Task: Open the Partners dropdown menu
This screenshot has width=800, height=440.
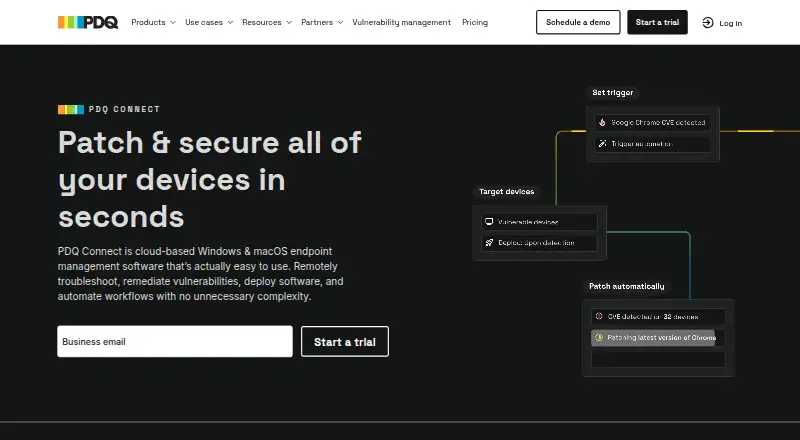Action: 322,22
